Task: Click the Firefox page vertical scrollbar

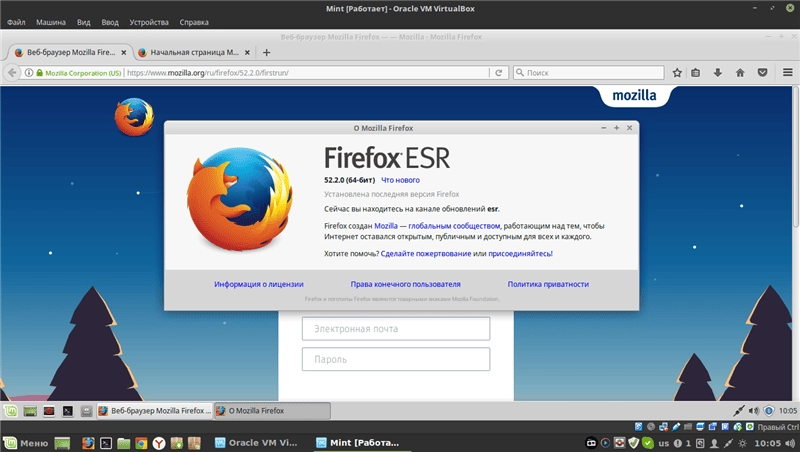Action: pos(796,158)
